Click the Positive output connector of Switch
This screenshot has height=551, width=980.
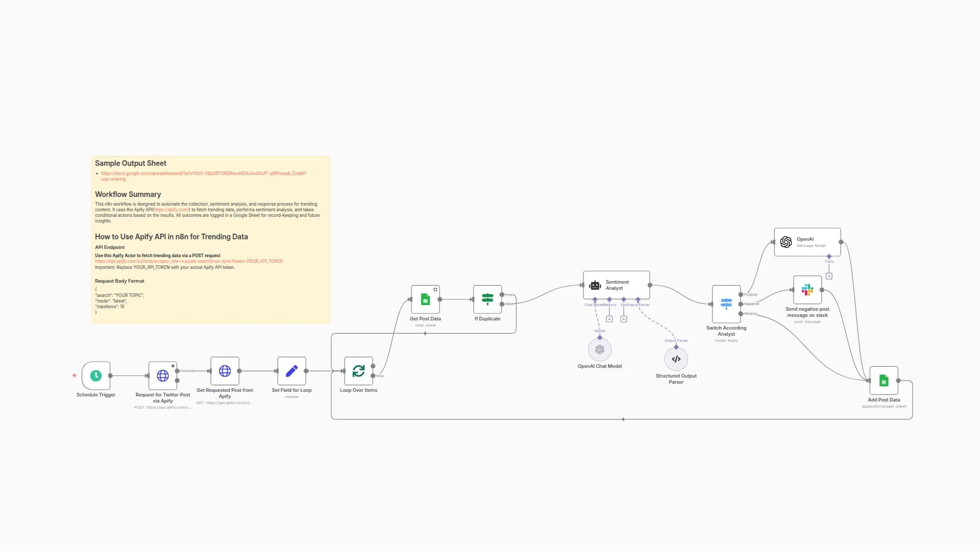tap(741, 294)
